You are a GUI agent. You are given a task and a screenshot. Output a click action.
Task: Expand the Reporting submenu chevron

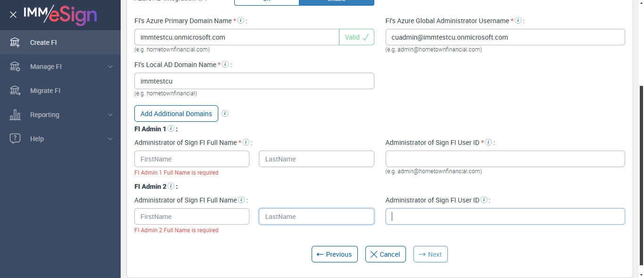pos(110,115)
